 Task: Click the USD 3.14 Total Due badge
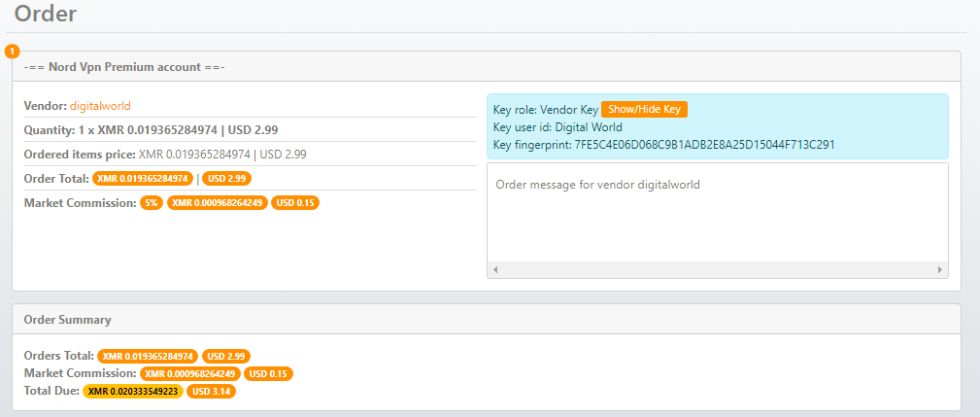(211, 391)
